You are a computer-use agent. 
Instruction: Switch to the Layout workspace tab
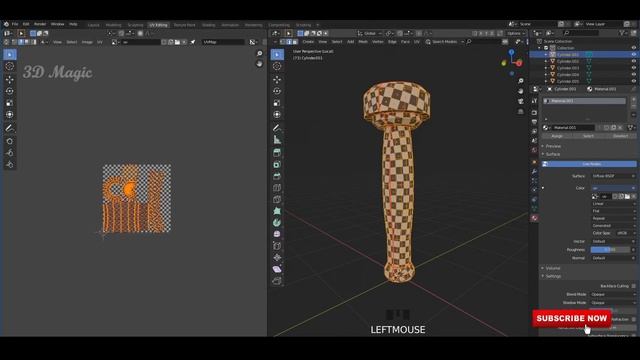tap(93, 25)
